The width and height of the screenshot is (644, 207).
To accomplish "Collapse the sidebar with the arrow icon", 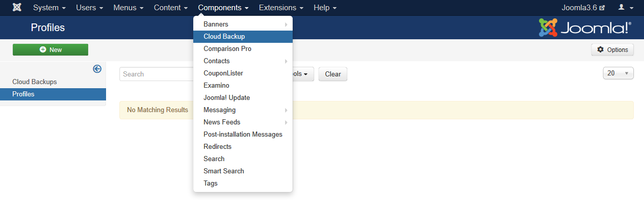I will pyautogui.click(x=97, y=69).
